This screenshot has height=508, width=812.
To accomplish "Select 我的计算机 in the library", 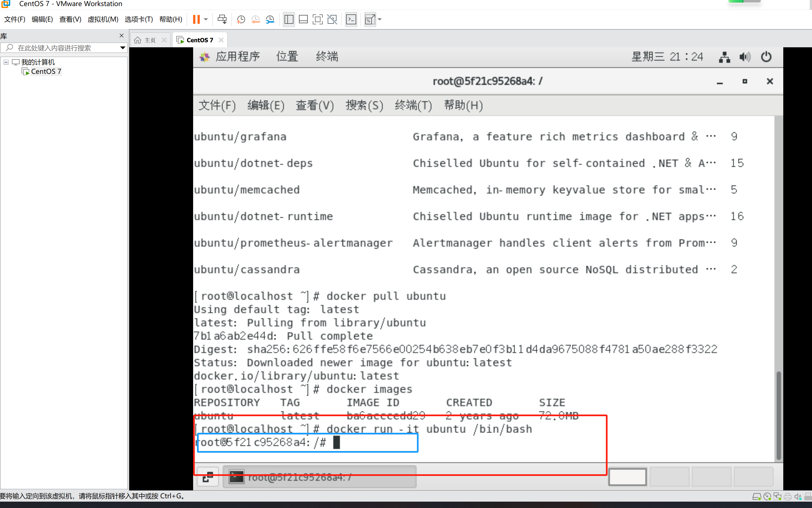I will click(38, 62).
